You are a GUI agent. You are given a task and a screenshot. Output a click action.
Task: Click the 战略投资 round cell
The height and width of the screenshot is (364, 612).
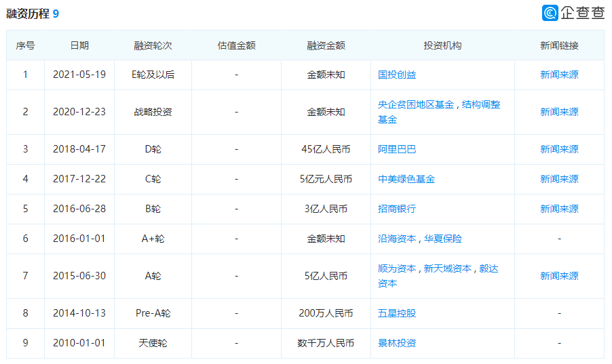click(153, 112)
